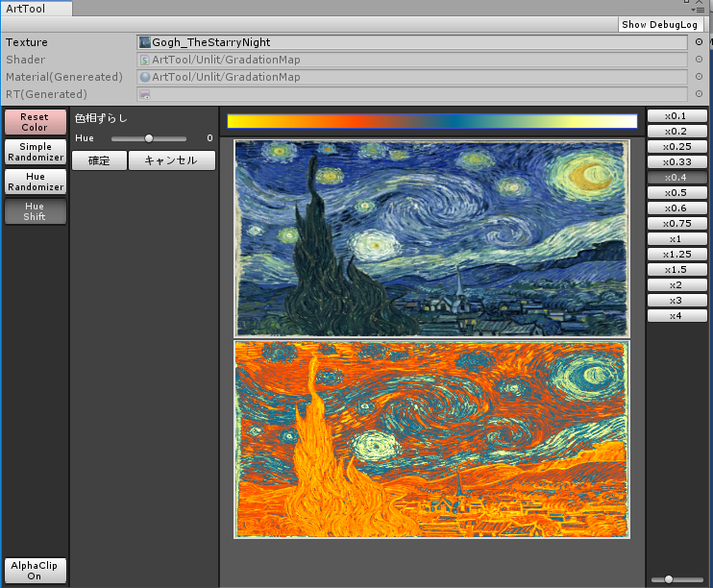Click Reset Color button
The image size is (713, 588).
pos(35,122)
